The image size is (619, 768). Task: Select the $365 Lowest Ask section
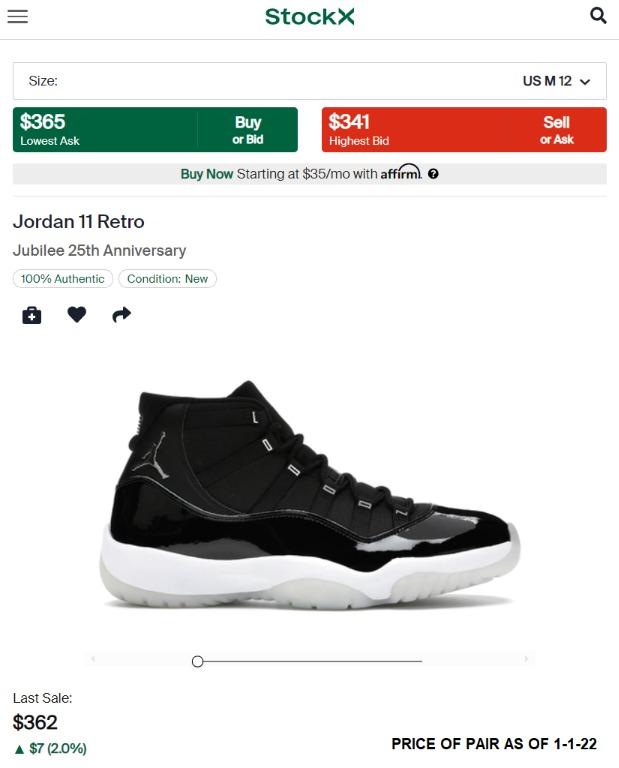coord(105,130)
